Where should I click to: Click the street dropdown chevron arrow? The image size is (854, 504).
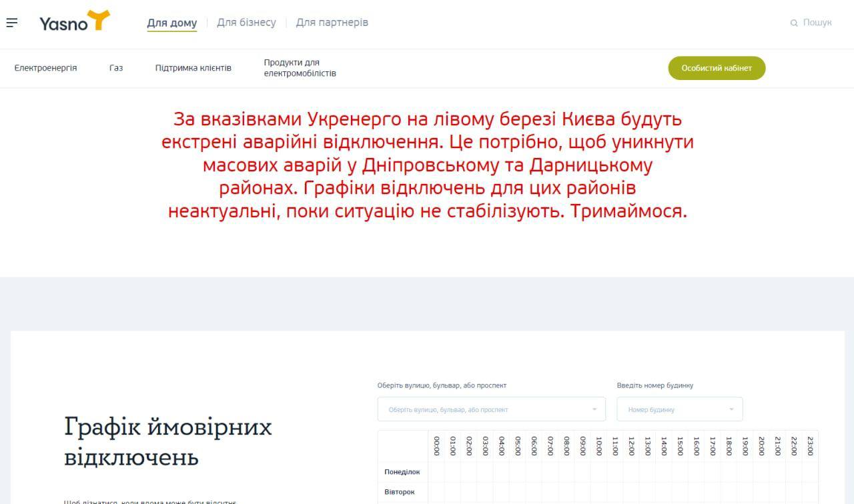[594, 409]
